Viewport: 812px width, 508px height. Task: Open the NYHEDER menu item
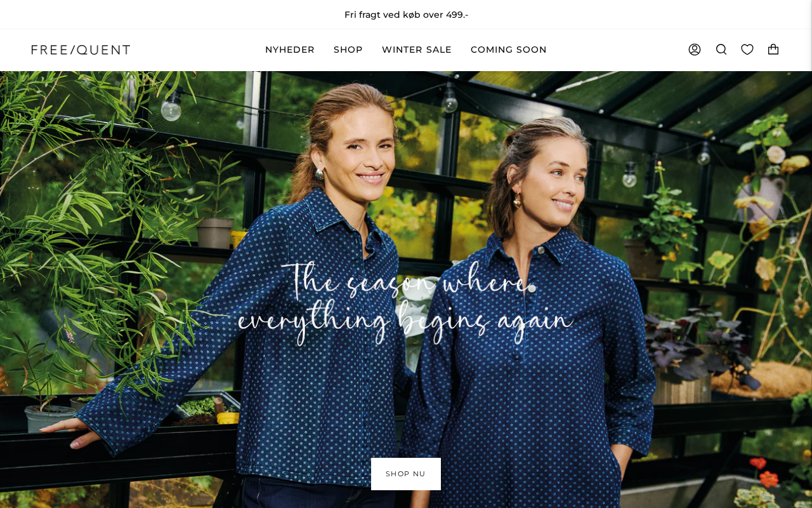click(290, 50)
